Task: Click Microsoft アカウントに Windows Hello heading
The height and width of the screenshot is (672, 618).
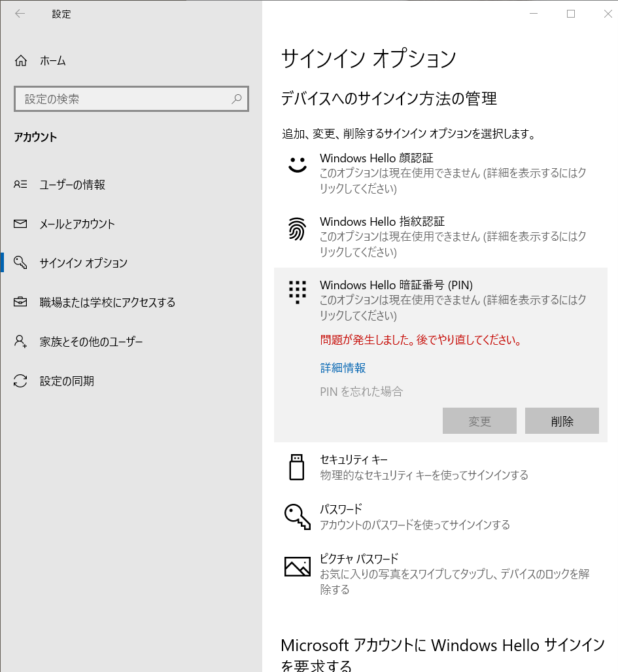Action: [443, 655]
